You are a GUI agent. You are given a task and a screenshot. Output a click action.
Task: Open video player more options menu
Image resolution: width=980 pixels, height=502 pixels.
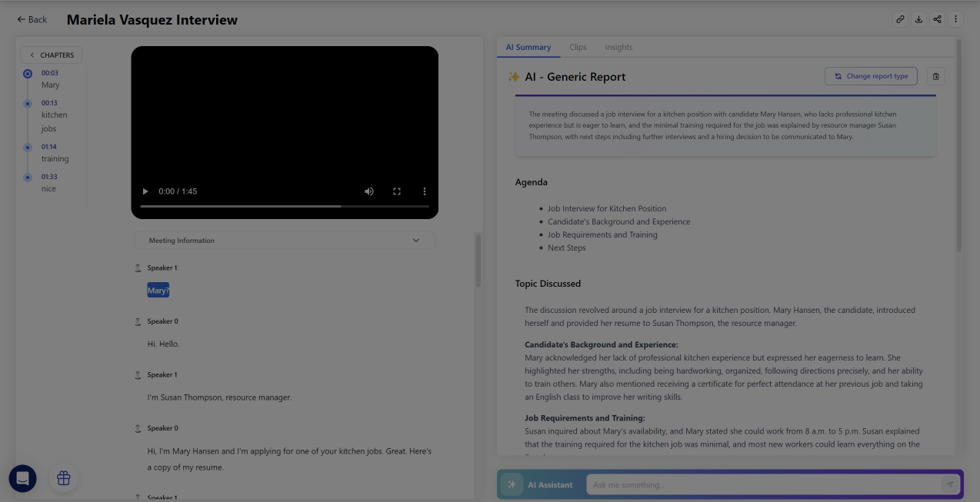(424, 191)
